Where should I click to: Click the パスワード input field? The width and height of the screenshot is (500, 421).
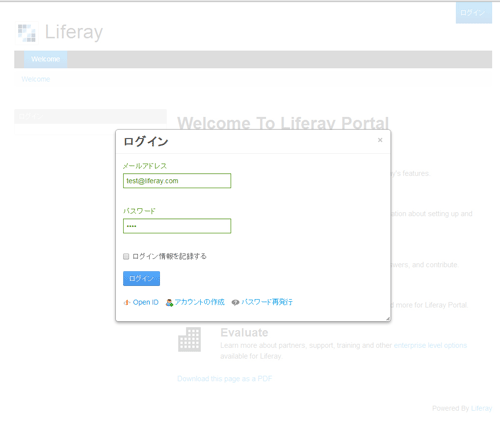(x=177, y=226)
